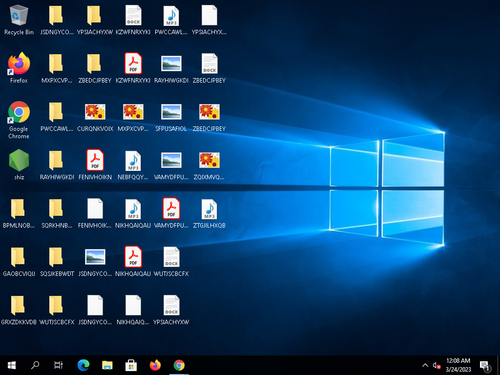The image size is (500, 375).
Task: Select the NEBFQQY MP3 file
Action: click(133, 164)
